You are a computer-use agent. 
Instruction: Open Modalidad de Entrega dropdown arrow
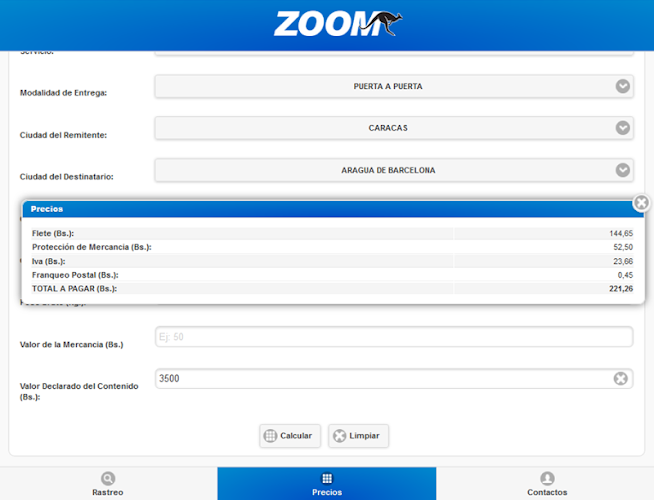[623, 86]
